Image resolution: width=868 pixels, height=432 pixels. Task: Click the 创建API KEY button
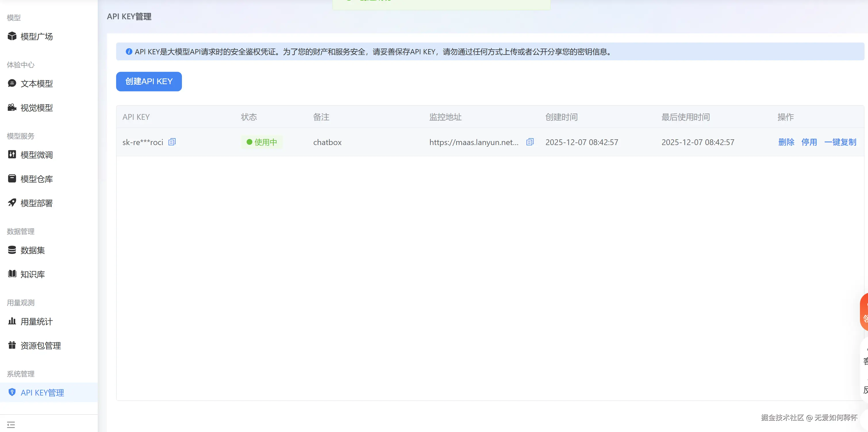[149, 82]
